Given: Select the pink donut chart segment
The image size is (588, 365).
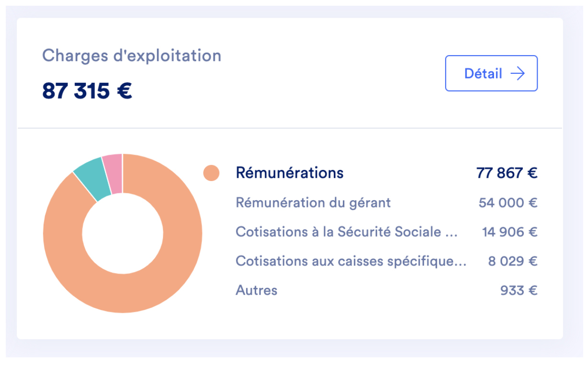Looking at the screenshot, I should tap(113, 173).
